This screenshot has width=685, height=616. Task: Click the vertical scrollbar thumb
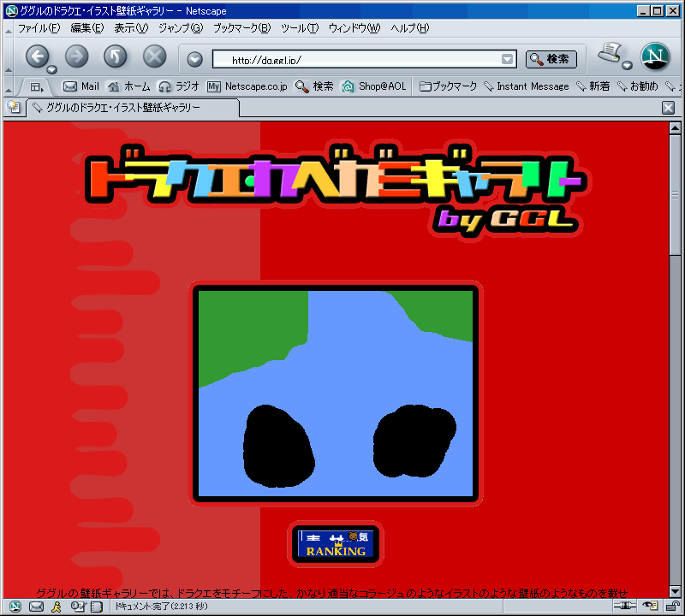tap(675, 195)
